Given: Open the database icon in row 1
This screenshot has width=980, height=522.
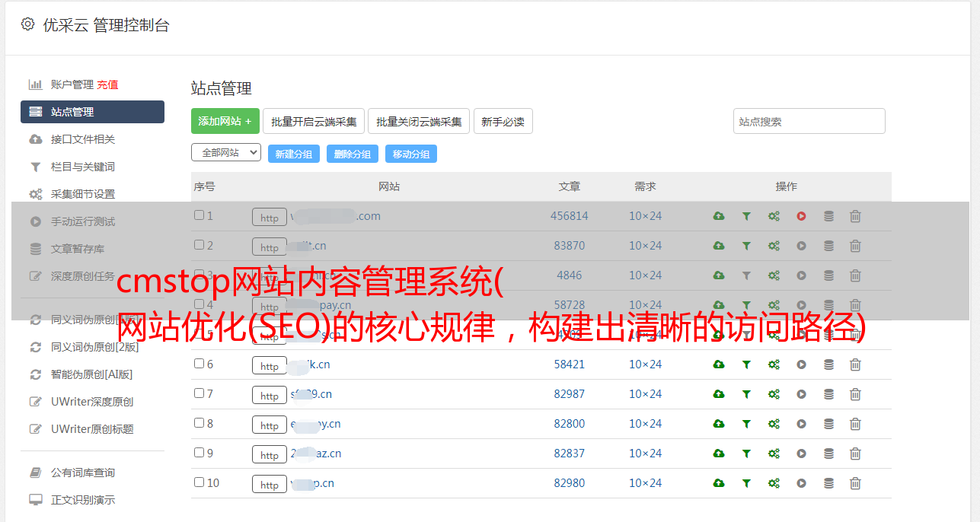Looking at the screenshot, I should click(828, 216).
